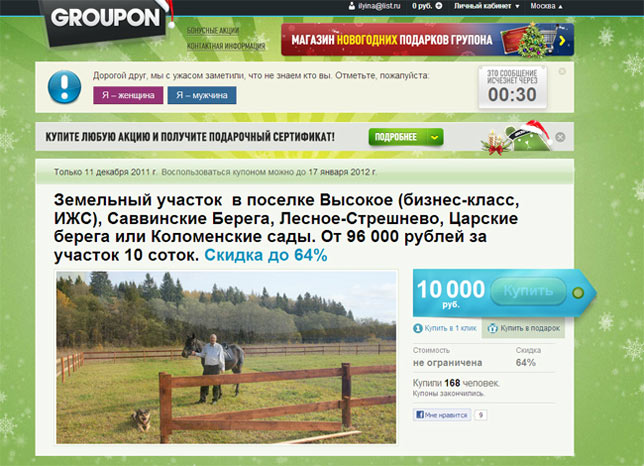This screenshot has width=644, height=466.
Task: Click the one-click buy icon
Action: click(x=418, y=328)
